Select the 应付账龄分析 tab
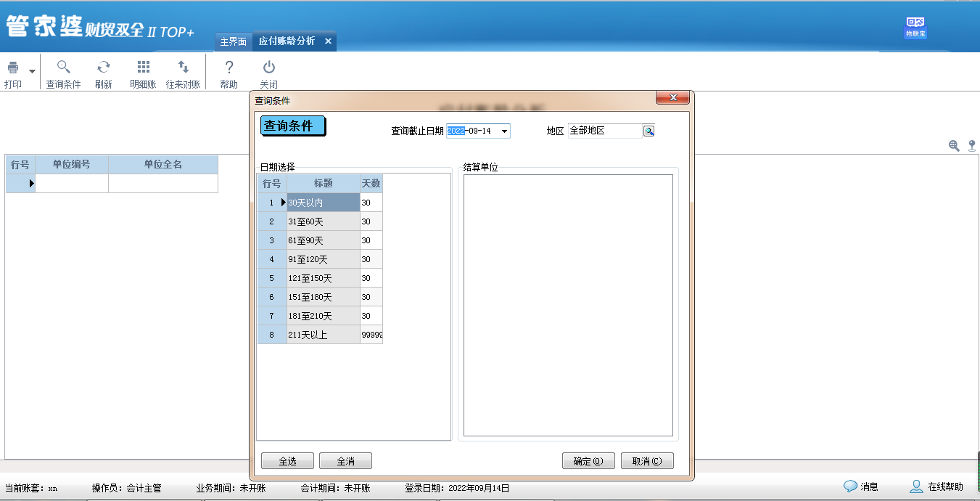 tap(287, 41)
